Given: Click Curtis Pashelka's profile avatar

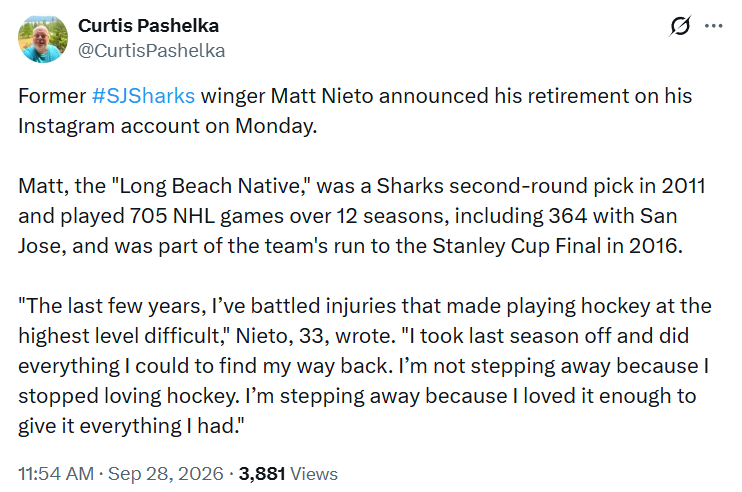Looking at the screenshot, I should 43,39.
